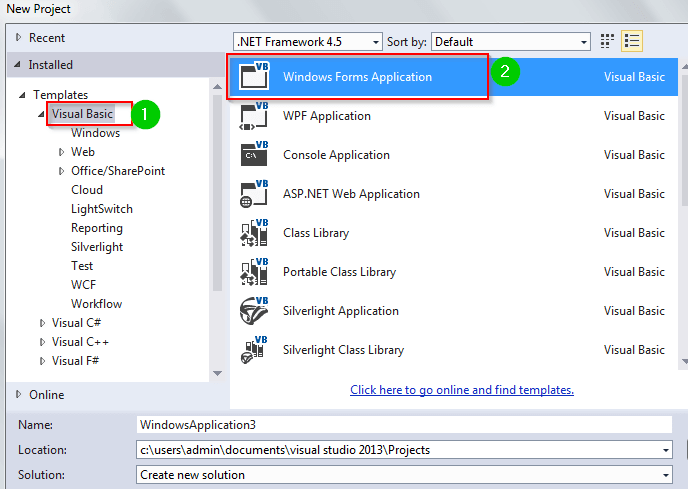
Task: Click the project Name text field
Action: point(400,425)
